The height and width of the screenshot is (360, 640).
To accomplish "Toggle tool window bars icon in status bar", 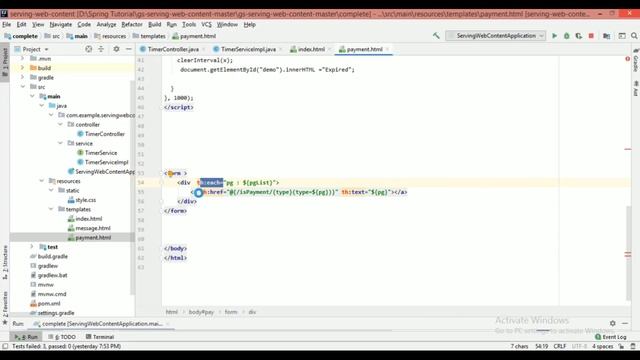I will pyautogui.click(x=5, y=346).
